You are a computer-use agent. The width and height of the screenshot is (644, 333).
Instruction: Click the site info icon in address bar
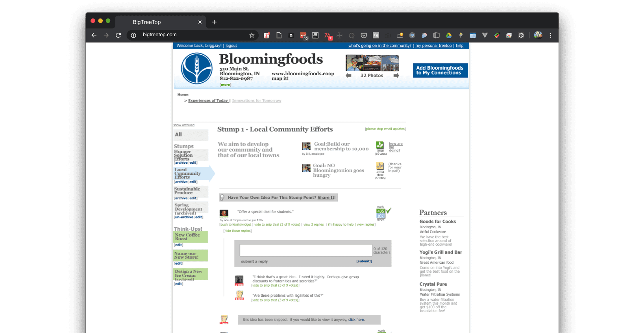(133, 35)
